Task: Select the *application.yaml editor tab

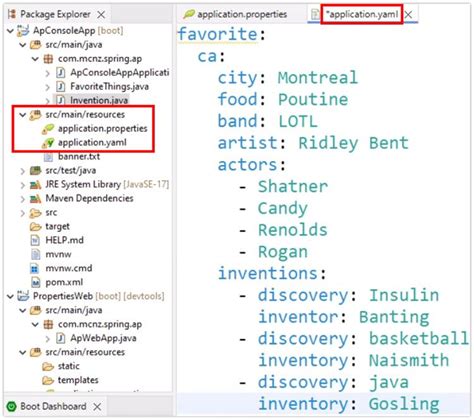Action: tap(362, 14)
